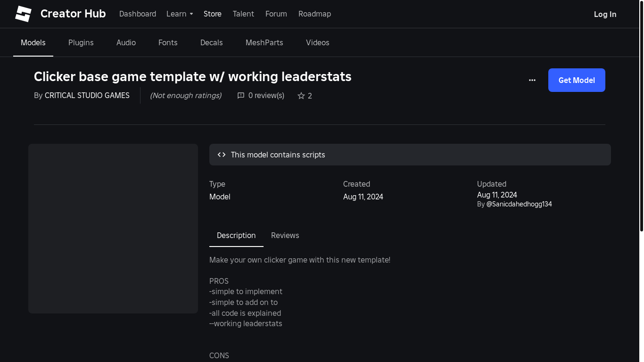Viewport: 644px width, 362px height.
Task: Click the scripts code bracket icon
Action: tap(222, 155)
